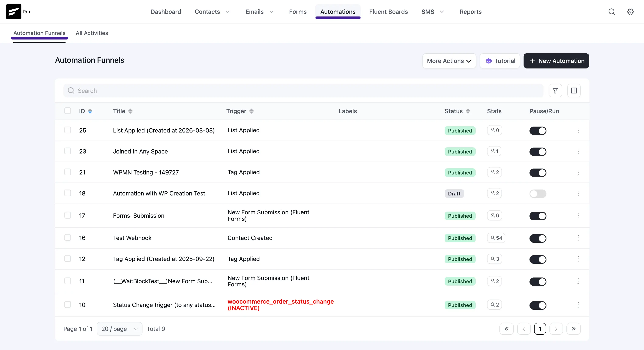
Task: Select checkbox for automation ID 10
Action: 67,304
